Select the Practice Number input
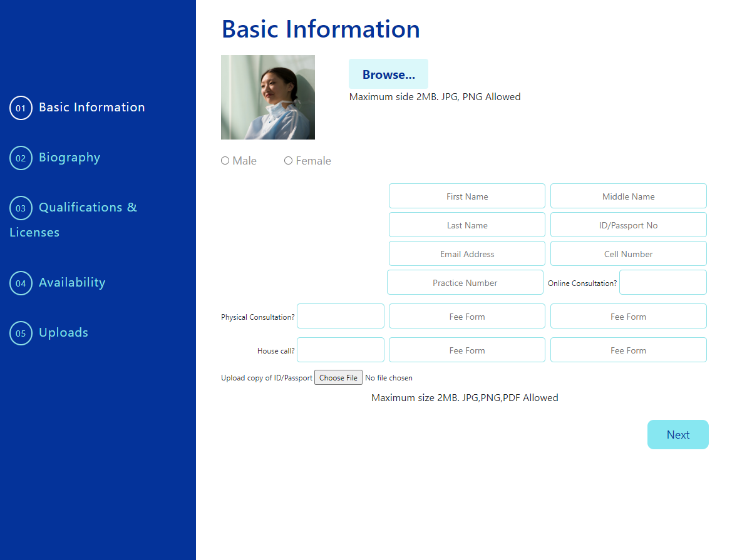 465,282
